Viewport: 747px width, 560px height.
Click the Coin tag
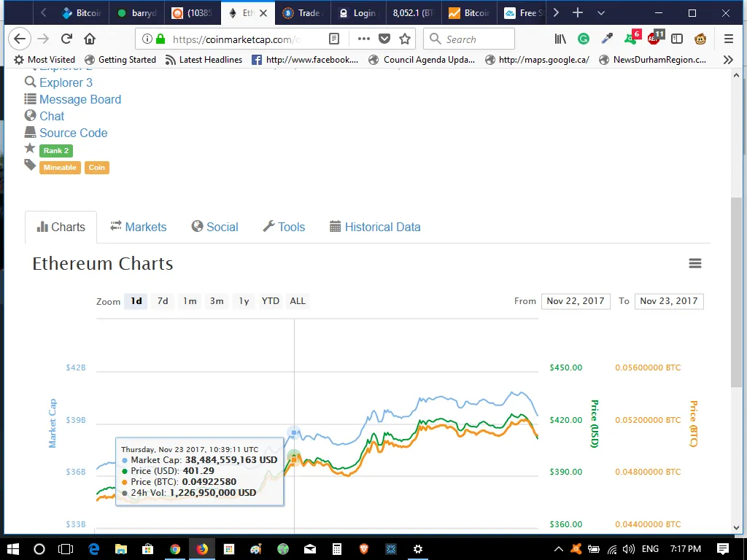(x=97, y=168)
